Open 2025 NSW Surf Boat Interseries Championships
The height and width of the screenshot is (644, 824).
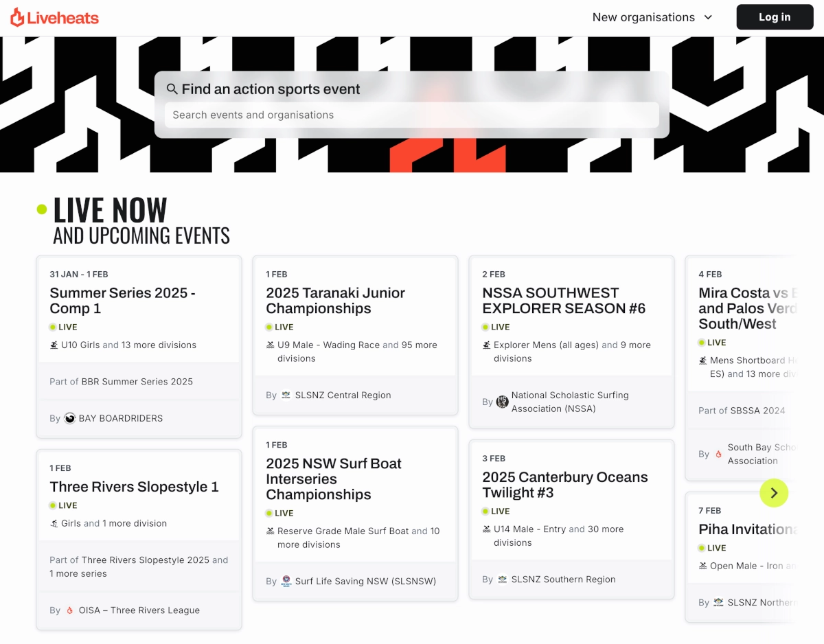click(x=334, y=479)
